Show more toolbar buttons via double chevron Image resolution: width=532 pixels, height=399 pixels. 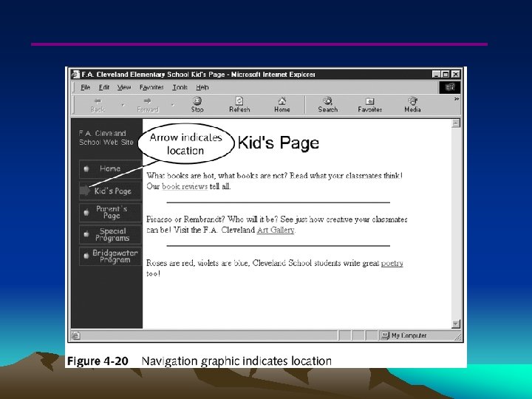tap(457, 99)
